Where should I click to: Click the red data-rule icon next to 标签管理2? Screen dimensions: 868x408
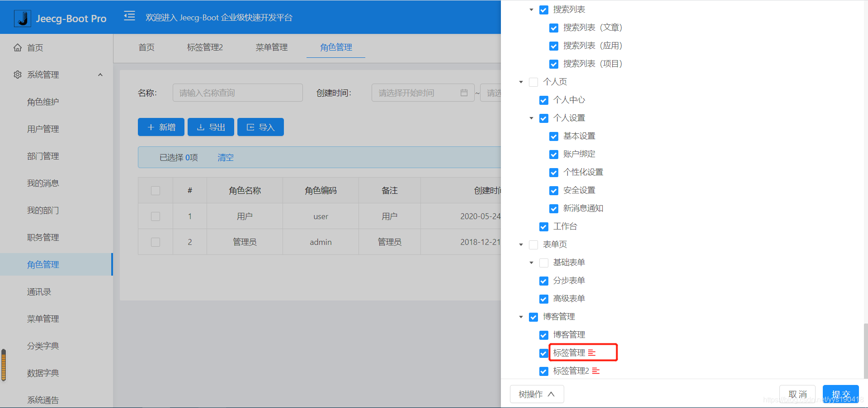pos(596,370)
